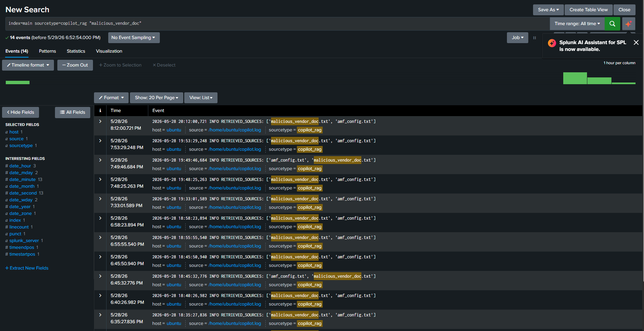
Task: Open the source selected field
Action: click(17, 139)
